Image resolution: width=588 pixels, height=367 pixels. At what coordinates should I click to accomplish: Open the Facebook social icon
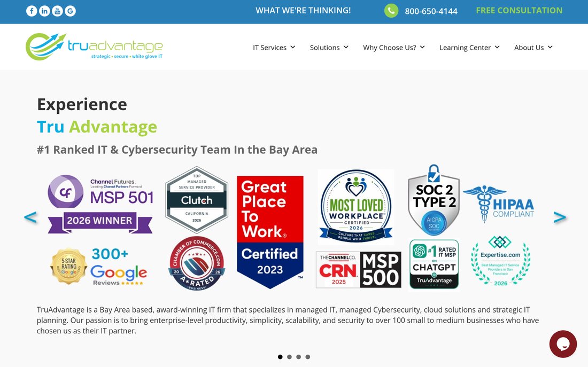(x=32, y=11)
